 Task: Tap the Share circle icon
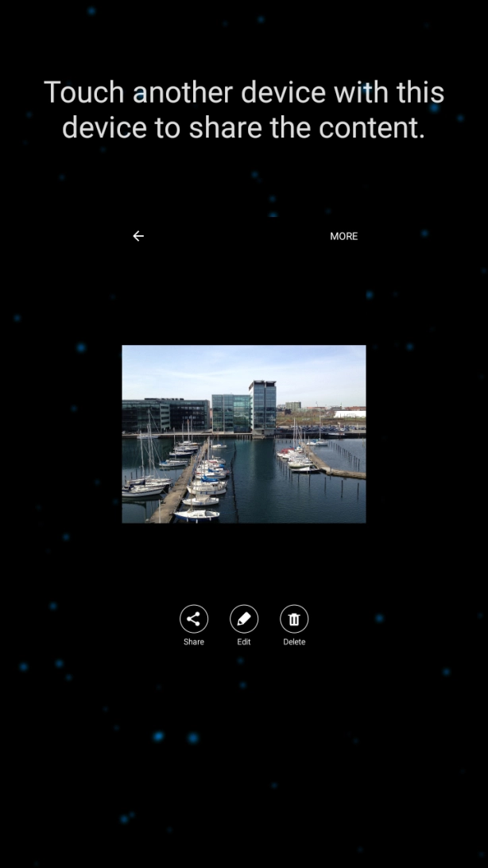point(193,618)
